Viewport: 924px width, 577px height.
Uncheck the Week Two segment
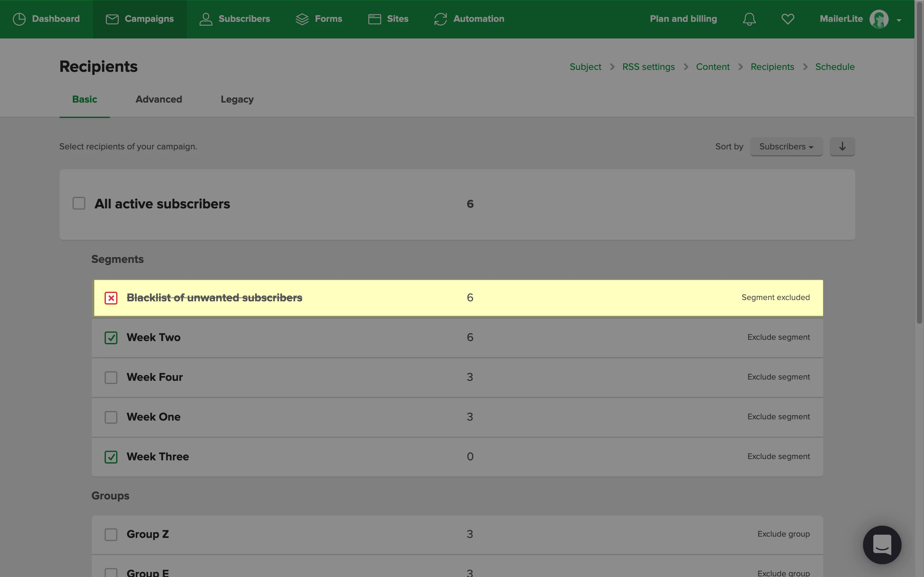point(111,338)
